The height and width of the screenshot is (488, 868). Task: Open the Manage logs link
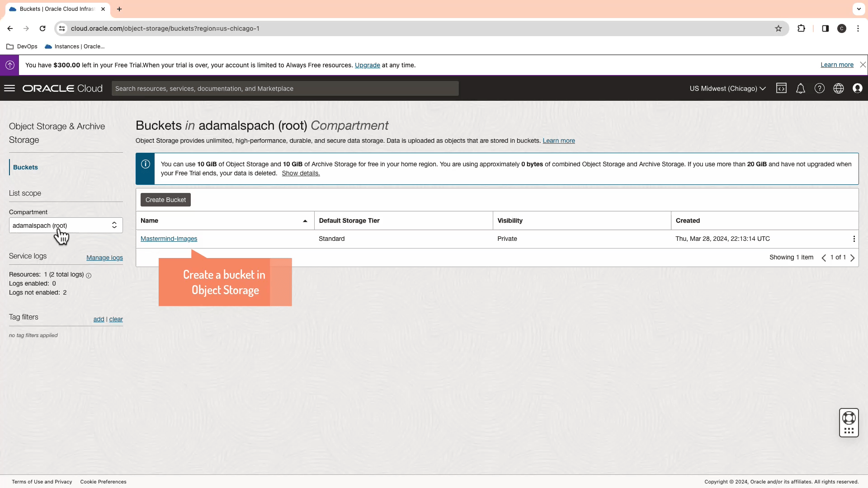pyautogui.click(x=104, y=258)
